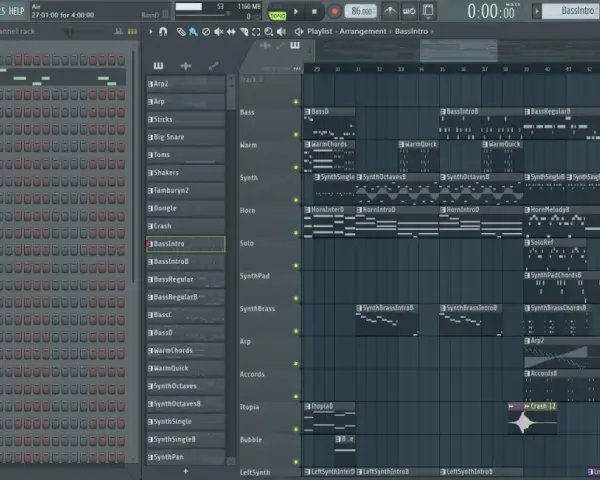Image resolution: width=600 pixels, height=480 pixels.
Task: Click the arrow left of BassIntro pattern selector
Action: pos(536,11)
